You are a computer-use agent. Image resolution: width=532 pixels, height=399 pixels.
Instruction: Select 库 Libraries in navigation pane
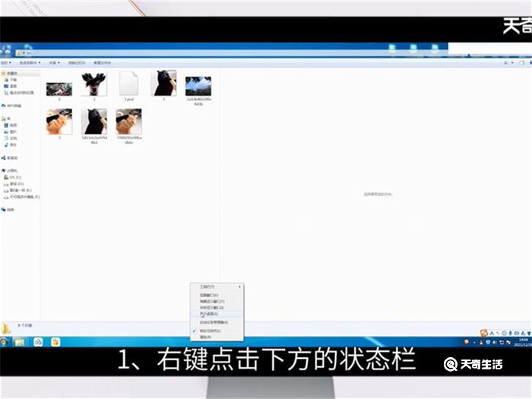(6, 119)
